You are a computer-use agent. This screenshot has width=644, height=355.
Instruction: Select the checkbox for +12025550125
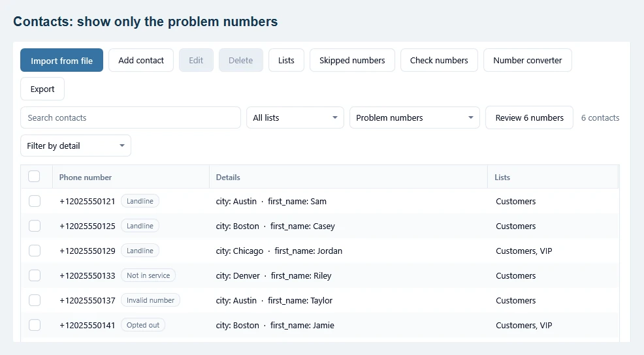35,226
